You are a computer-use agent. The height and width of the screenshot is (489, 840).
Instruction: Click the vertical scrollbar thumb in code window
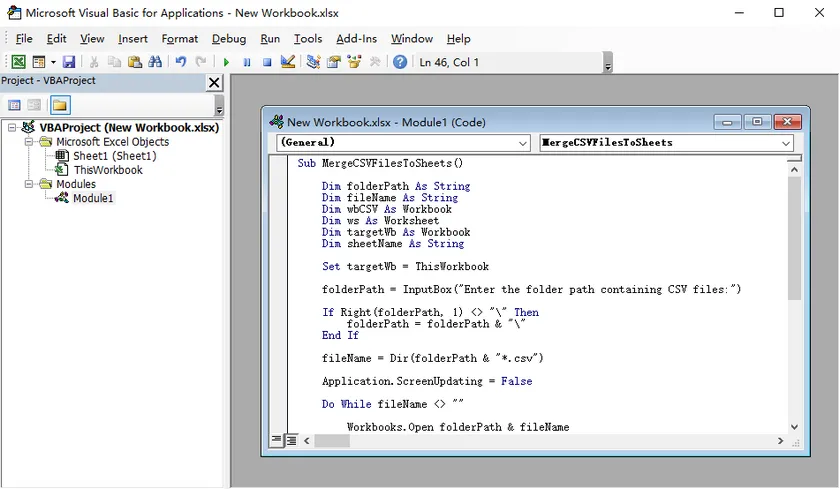[x=794, y=238]
